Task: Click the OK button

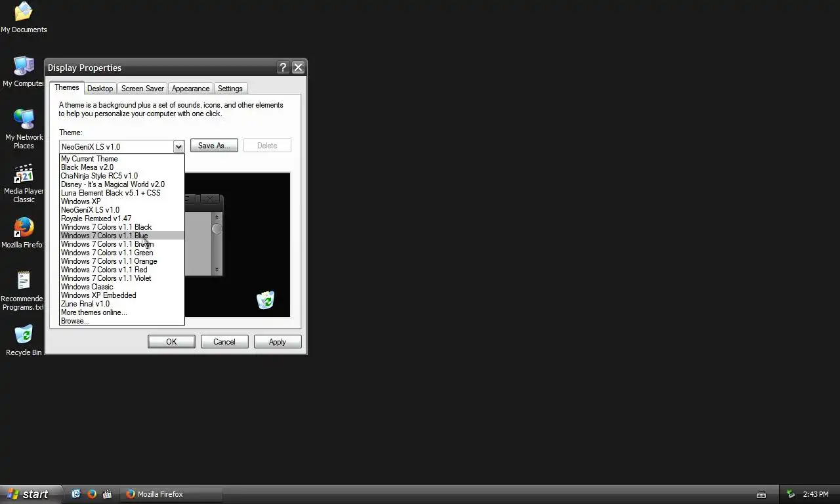Action: point(171,342)
